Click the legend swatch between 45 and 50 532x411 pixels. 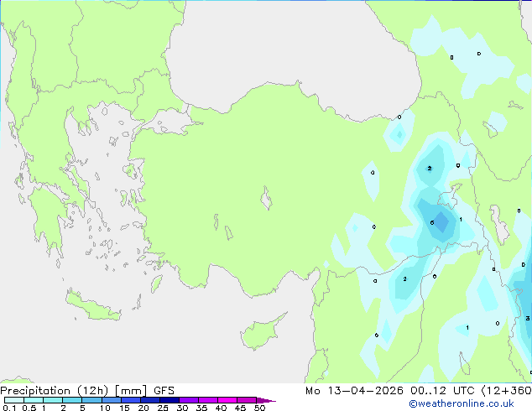[247, 400]
